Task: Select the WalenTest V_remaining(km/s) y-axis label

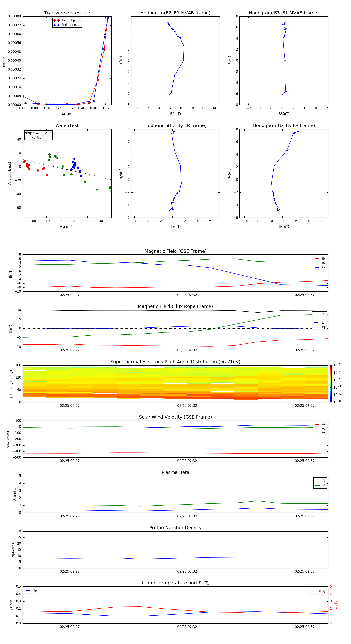Action: coord(10,173)
